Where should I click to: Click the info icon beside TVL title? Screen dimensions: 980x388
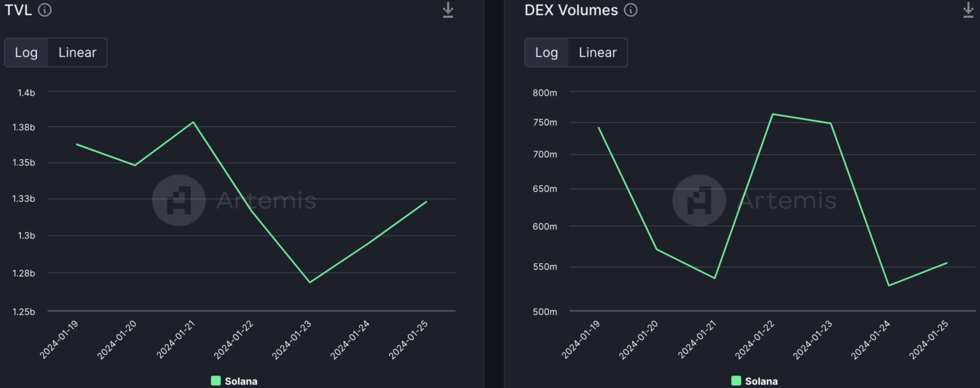45,10
